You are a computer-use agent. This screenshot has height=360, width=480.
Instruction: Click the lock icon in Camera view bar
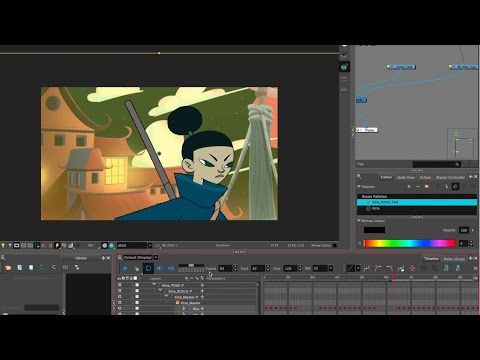(50, 245)
